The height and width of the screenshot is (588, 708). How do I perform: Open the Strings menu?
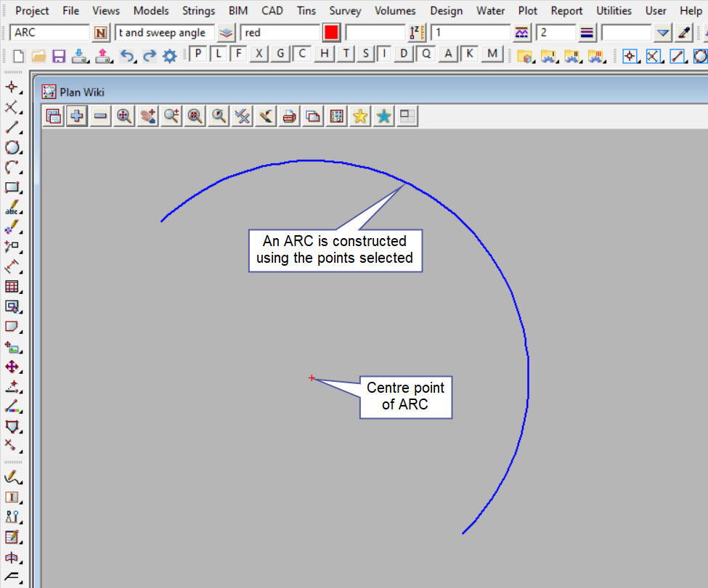point(198,11)
